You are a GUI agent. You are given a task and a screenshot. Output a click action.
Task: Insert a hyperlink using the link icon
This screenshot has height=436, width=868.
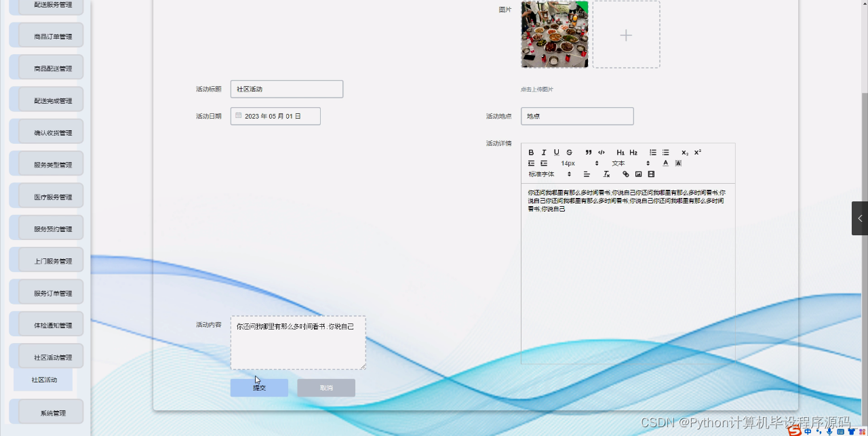point(625,174)
